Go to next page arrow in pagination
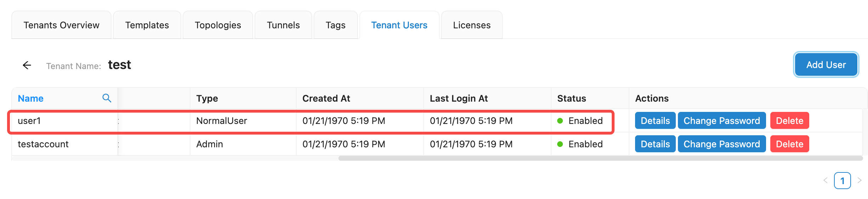This screenshot has width=868, height=199. tap(859, 181)
